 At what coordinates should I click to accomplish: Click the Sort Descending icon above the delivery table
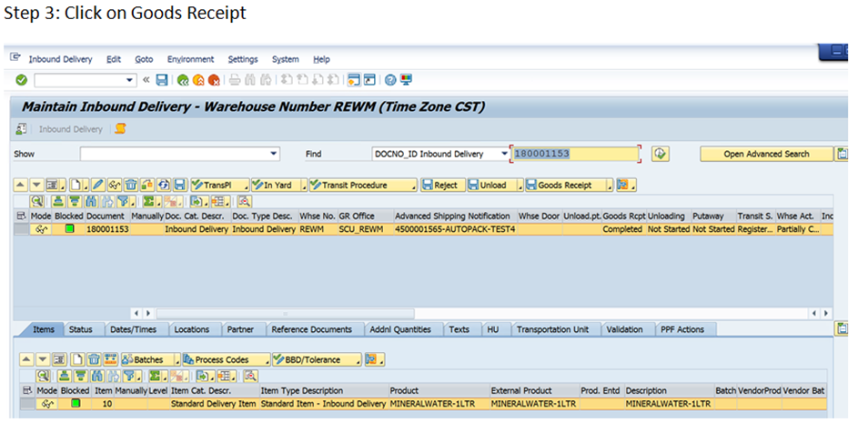pos(75,201)
